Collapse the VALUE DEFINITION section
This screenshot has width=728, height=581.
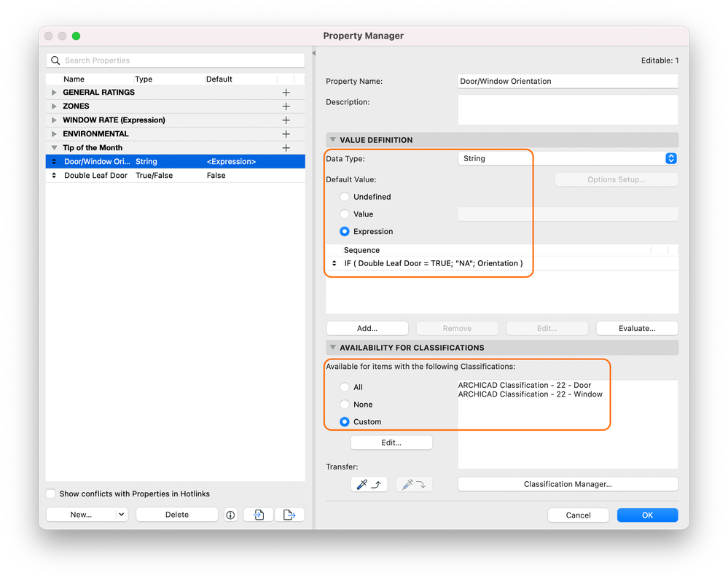tap(333, 140)
